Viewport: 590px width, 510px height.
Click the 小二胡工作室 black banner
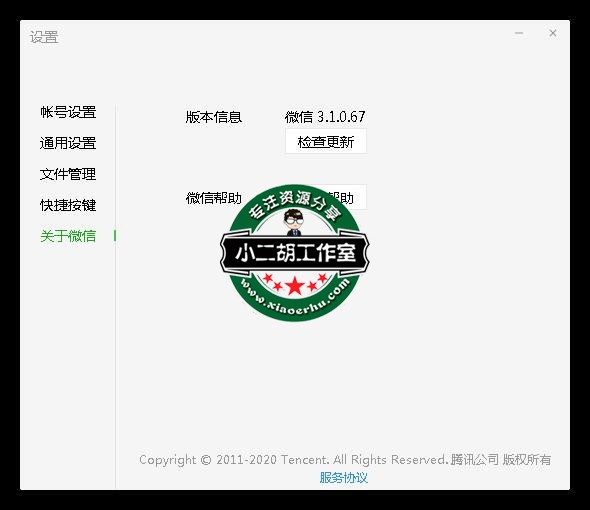[295, 252]
